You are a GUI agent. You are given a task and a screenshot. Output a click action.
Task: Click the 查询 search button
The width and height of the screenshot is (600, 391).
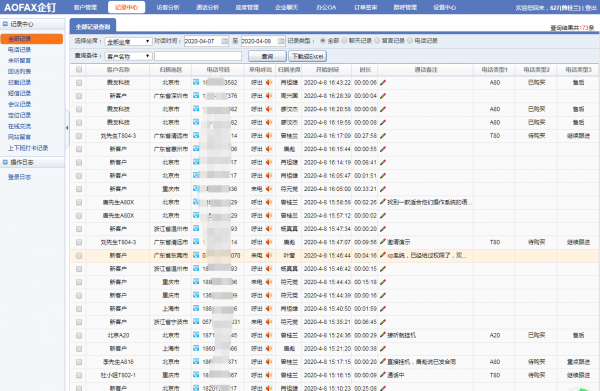[x=267, y=56]
